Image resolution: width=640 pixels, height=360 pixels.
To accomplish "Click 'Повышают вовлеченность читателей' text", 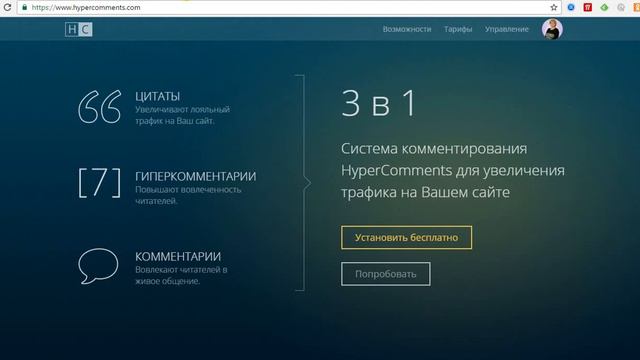I will [x=188, y=195].
